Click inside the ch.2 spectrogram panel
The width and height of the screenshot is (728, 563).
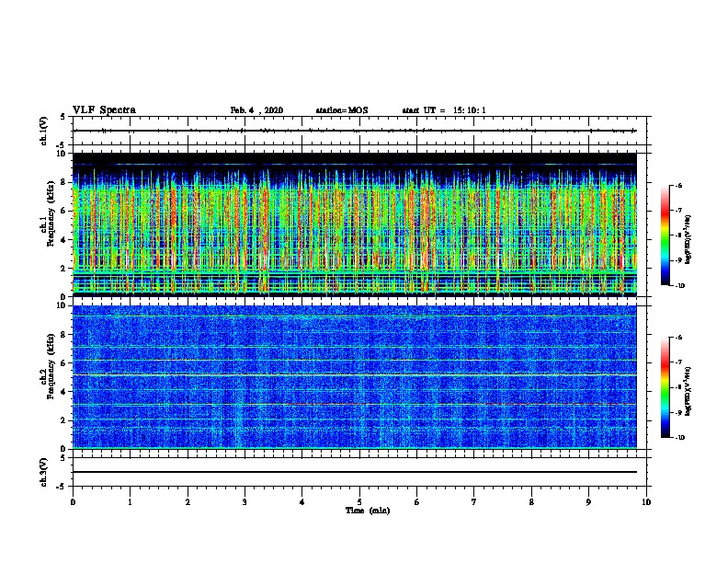pos(355,377)
